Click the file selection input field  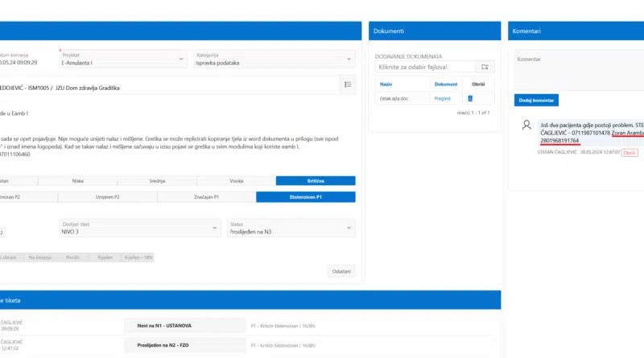click(424, 67)
